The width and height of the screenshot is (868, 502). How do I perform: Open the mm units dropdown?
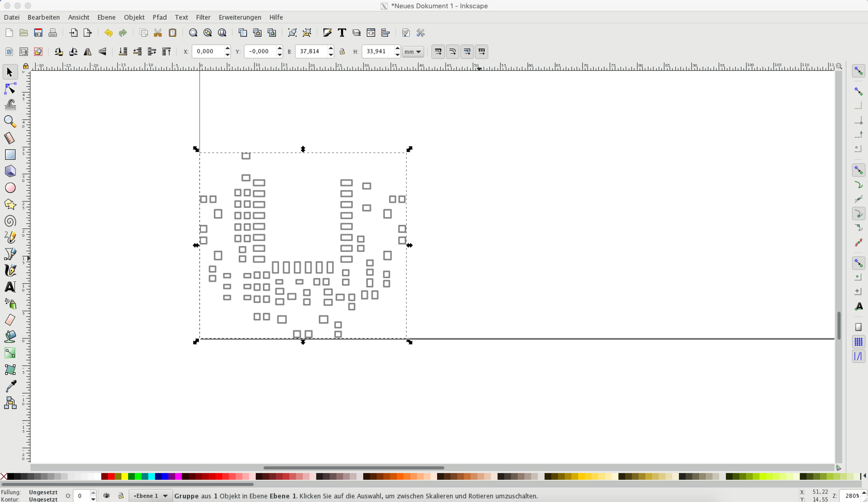[412, 51]
